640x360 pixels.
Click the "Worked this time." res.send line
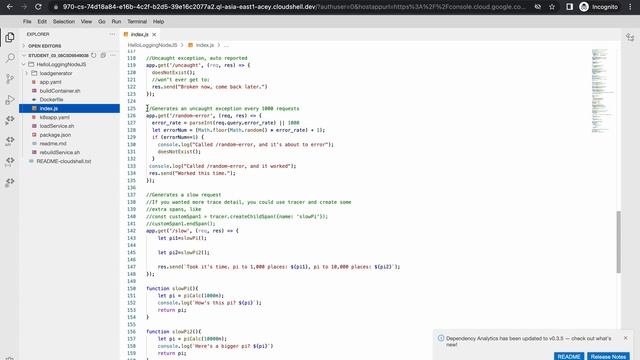click(192, 173)
